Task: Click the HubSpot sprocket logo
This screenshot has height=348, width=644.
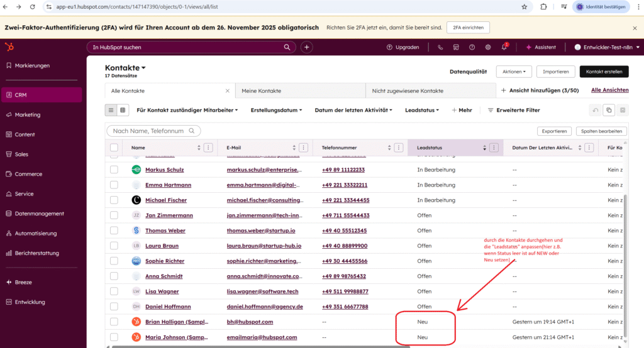Action: [9, 46]
